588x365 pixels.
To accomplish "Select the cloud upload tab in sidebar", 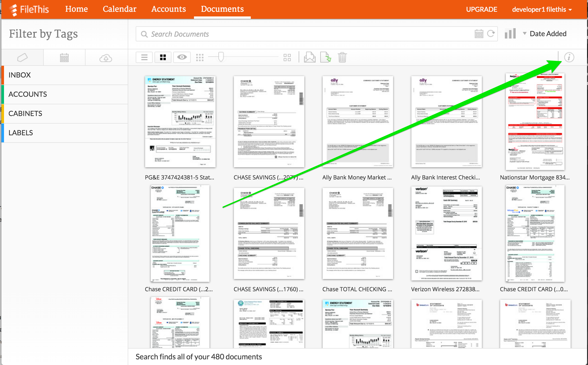I will click(106, 58).
